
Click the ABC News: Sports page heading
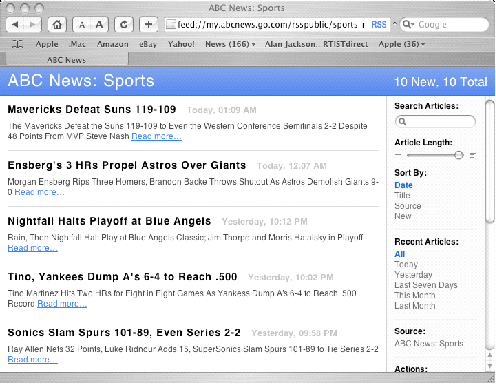point(81,81)
